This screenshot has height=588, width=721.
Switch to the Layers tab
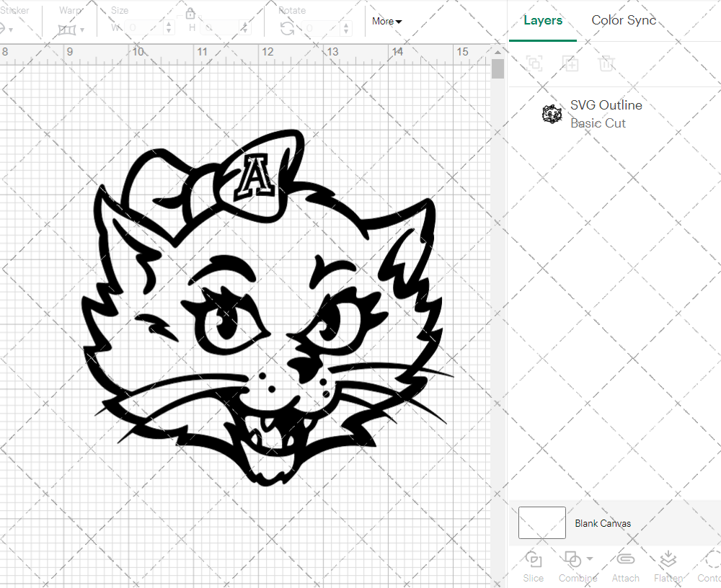pos(543,20)
